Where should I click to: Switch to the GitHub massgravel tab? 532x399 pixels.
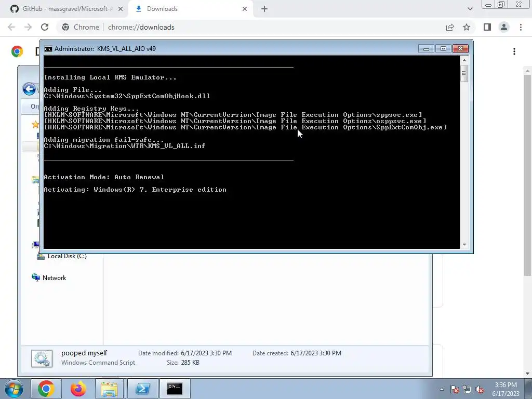tap(64, 9)
